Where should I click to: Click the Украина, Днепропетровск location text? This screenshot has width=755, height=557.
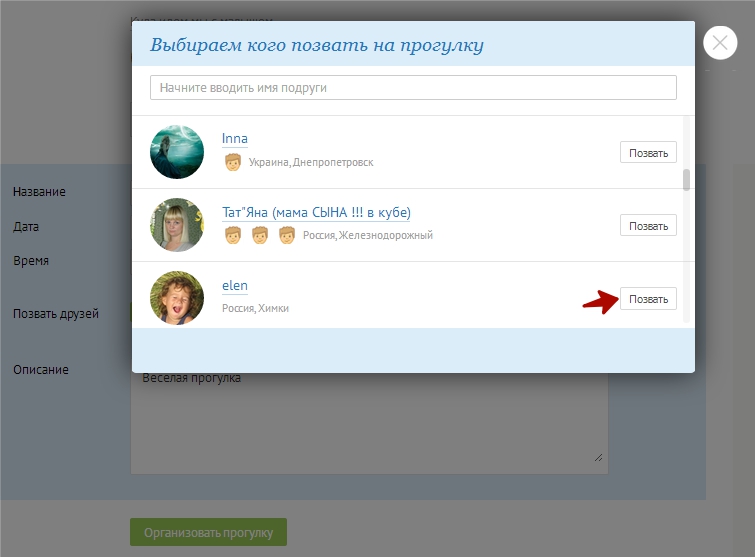point(311,163)
